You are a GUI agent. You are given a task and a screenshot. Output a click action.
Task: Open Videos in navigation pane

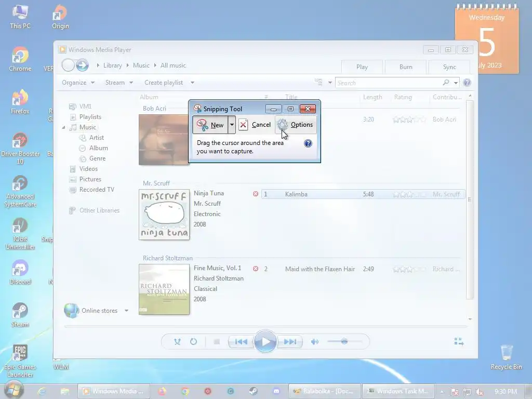pos(84,169)
